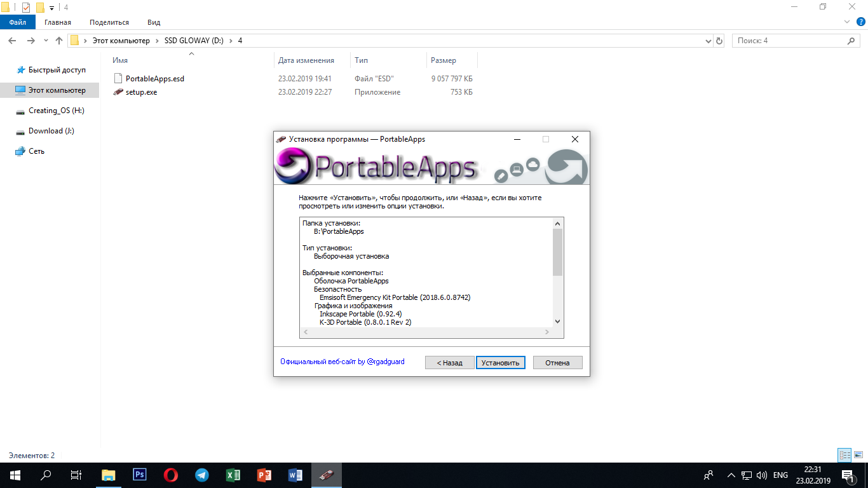
Task: Open the Windows Start menu
Action: pyautogui.click(x=15, y=475)
